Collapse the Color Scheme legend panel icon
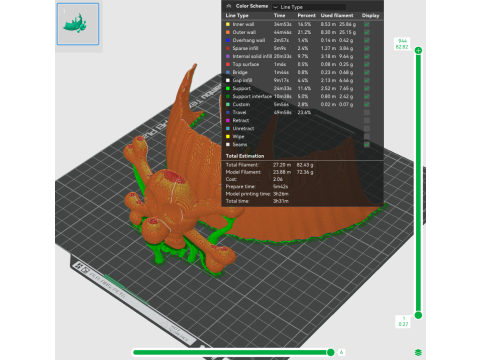This screenshot has height=360, width=480. [x=229, y=6]
